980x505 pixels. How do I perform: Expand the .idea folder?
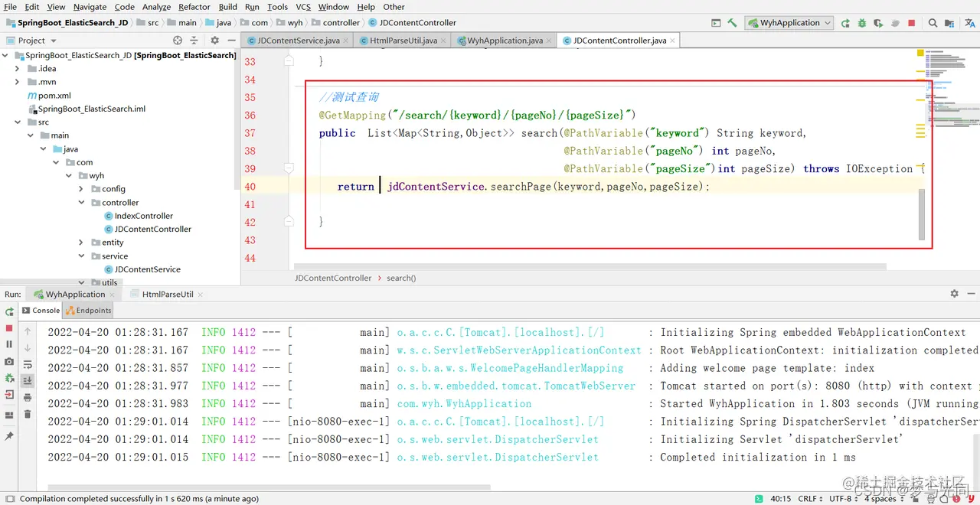coord(17,69)
